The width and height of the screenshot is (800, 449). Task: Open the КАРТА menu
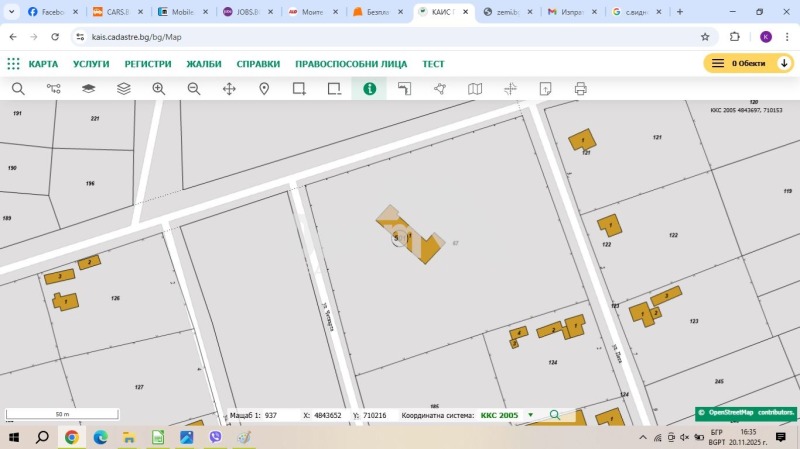click(43, 64)
